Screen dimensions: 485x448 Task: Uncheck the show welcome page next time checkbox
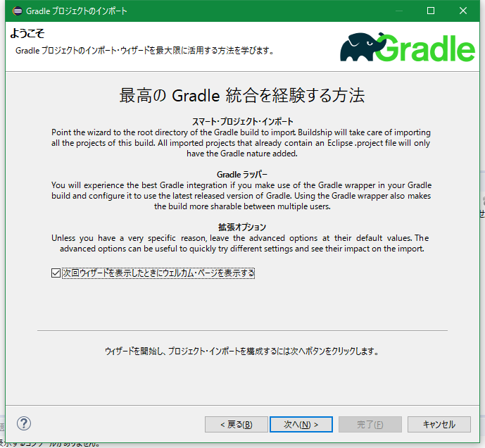coord(56,273)
